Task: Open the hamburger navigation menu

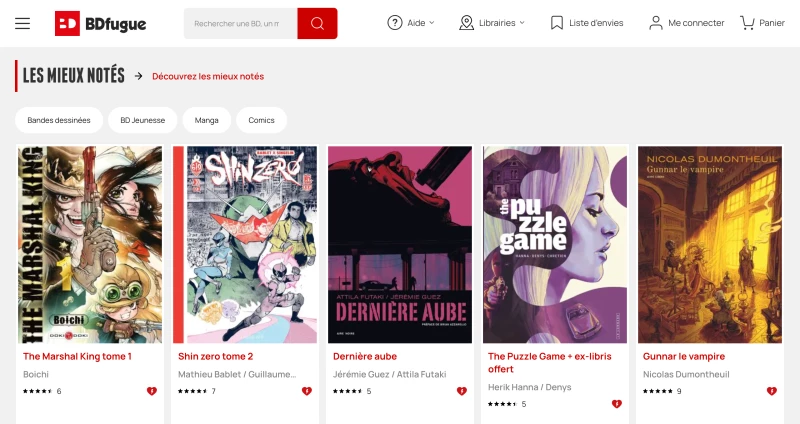Action: (x=22, y=23)
